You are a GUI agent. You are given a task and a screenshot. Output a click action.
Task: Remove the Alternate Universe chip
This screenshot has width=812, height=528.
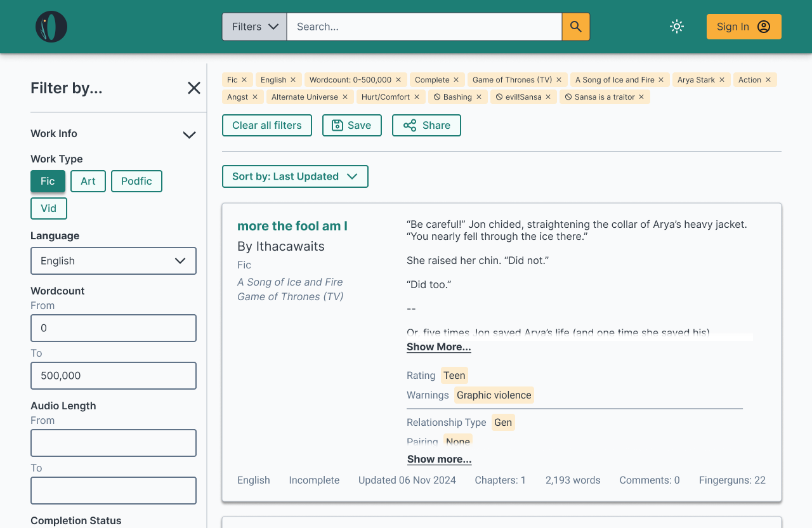click(345, 97)
